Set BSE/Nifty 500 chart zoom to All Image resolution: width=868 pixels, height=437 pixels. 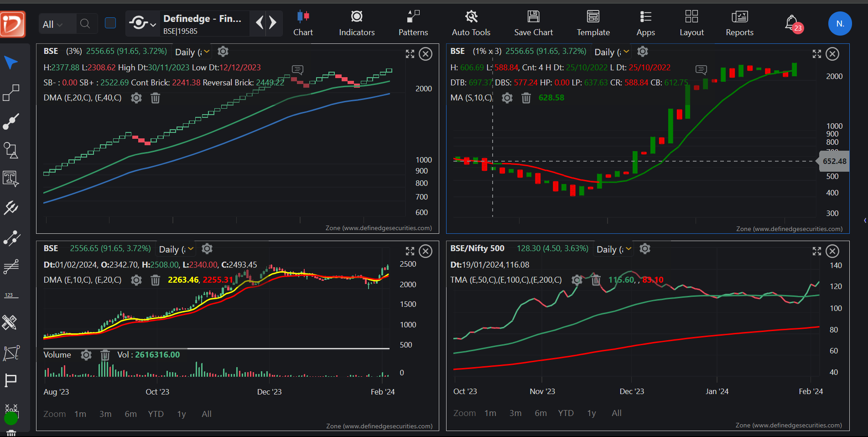pos(617,413)
